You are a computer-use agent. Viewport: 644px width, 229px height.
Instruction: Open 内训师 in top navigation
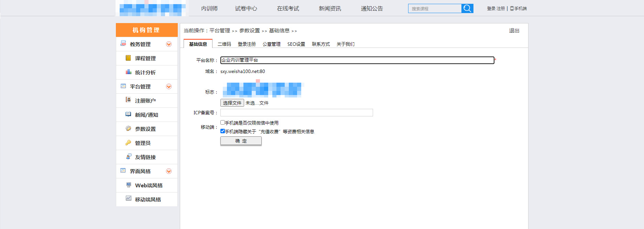click(209, 9)
